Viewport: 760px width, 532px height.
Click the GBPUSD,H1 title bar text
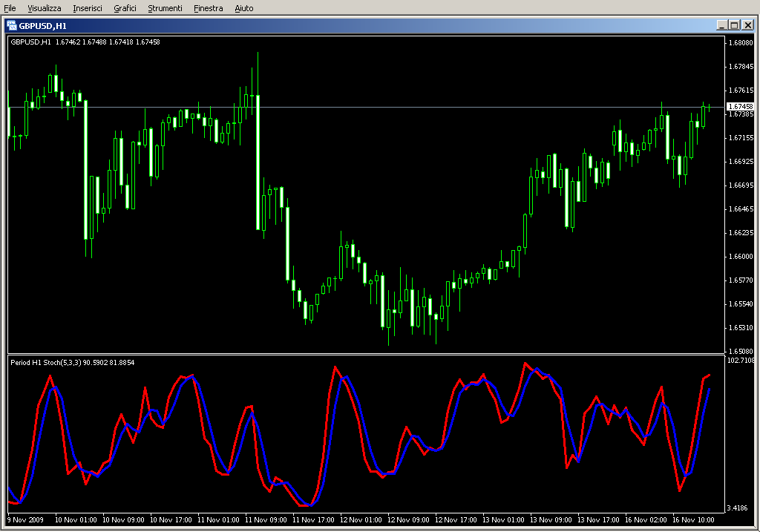point(42,26)
